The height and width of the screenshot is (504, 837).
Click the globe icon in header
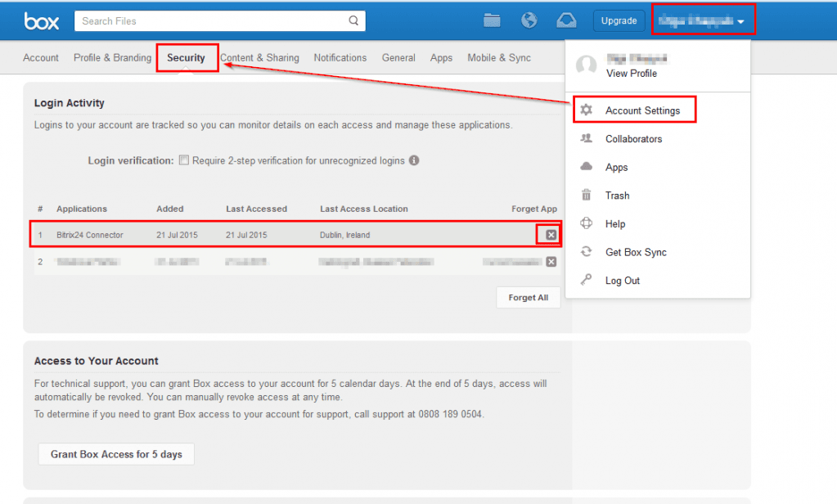tap(529, 20)
